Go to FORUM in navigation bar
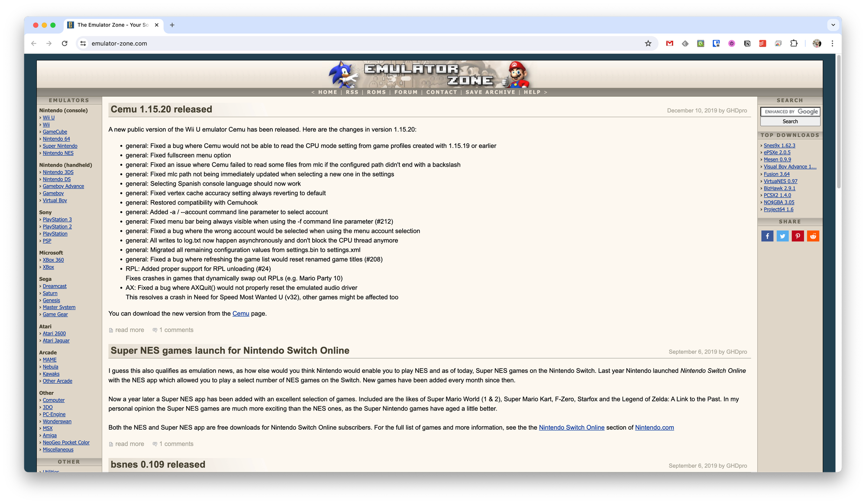 coord(406,92)
